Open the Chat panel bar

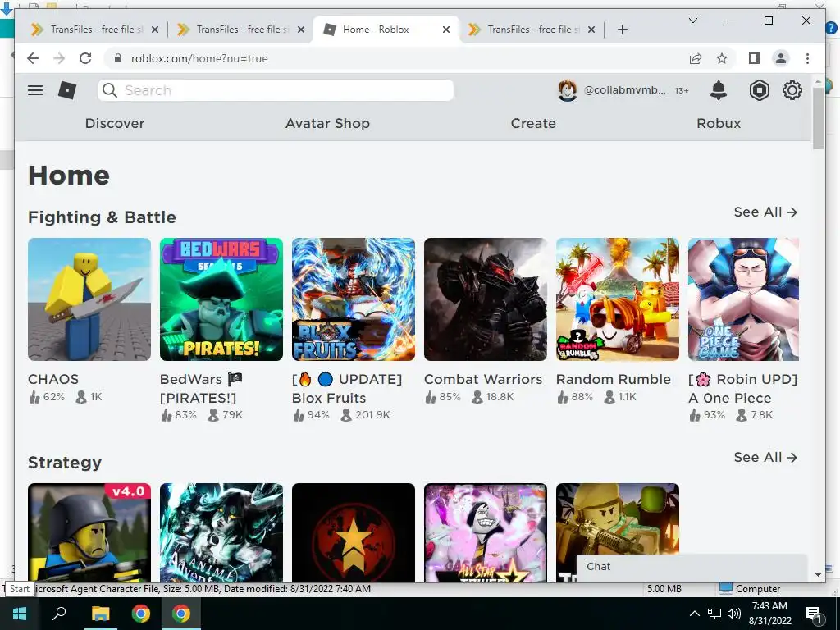(x=692, y=567)
